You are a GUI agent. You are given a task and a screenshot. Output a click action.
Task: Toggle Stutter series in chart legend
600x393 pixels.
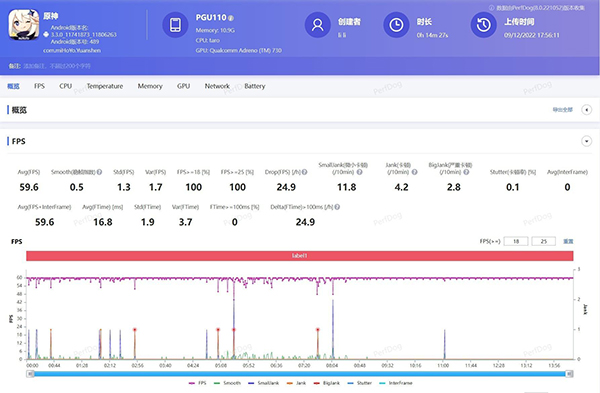pos(359,383)
